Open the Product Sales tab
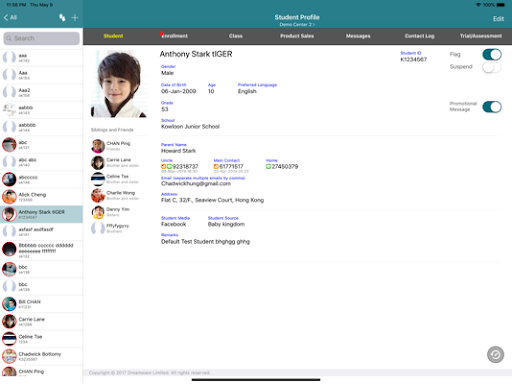Viewport: 512px width, 384px height. [x=297, y=36]
